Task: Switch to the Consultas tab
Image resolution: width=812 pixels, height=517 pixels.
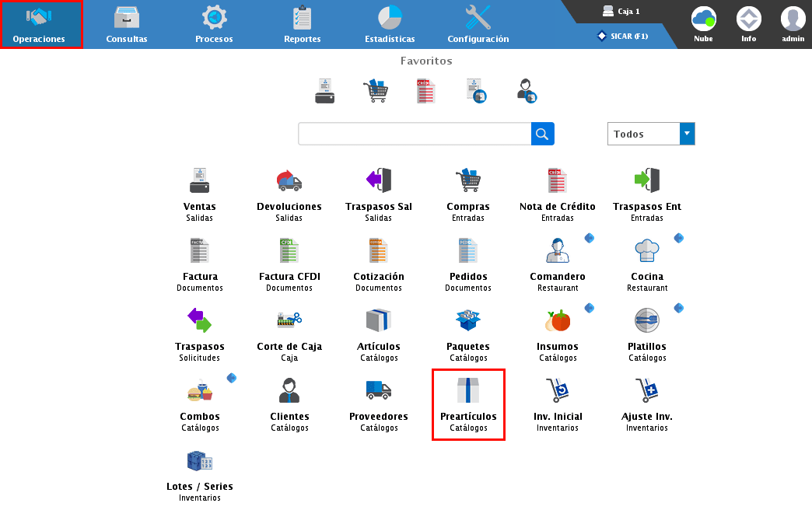Action: [x=126, y=24]
